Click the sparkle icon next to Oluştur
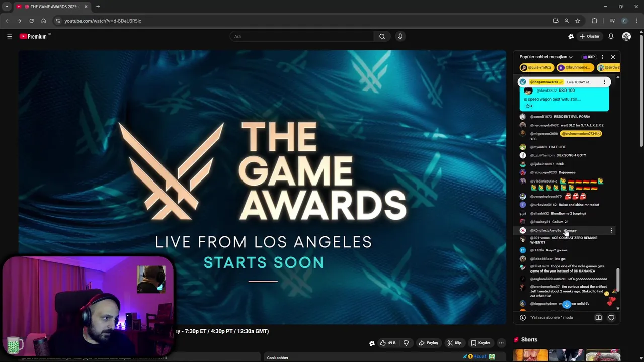 point(571,36)
